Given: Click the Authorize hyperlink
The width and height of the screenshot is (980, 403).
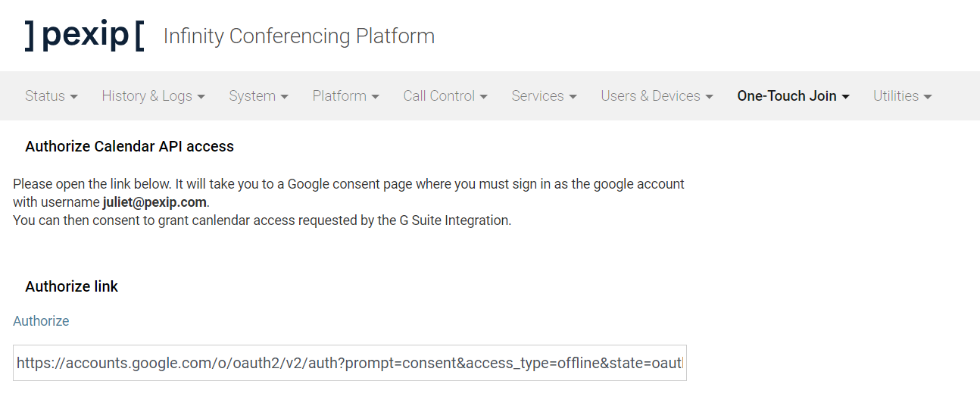Looking at the screenshot, I should (x=41, y=321).
